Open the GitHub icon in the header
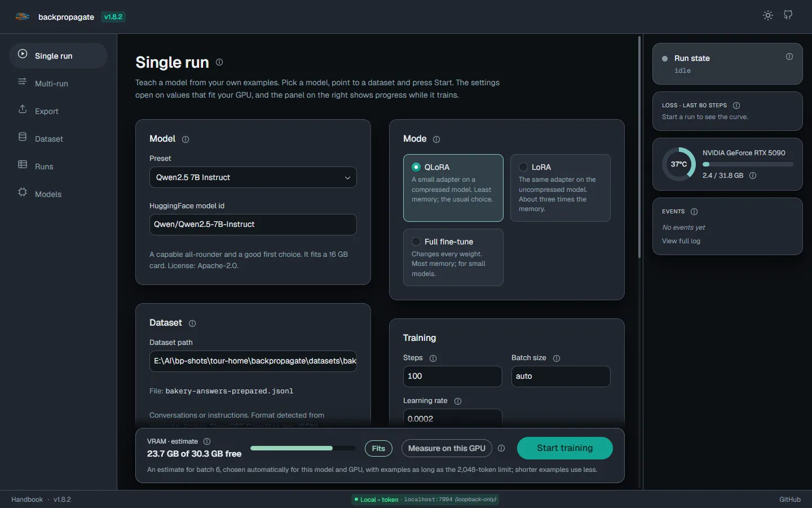The width and height of the screenshot is (812, 508). 788,15
